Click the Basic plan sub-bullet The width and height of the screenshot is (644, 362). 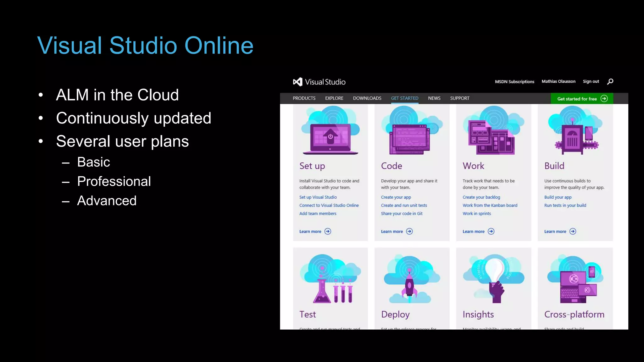click(93, 162)
